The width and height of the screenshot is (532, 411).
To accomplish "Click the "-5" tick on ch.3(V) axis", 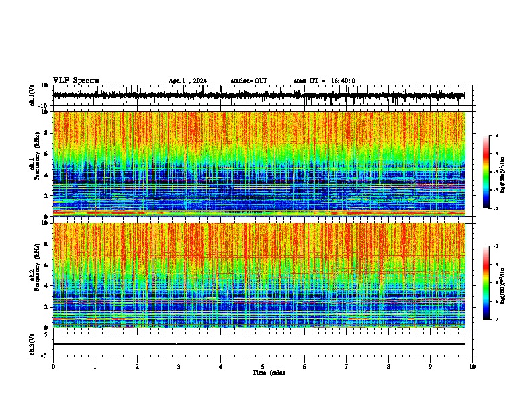I will (45, 355).
